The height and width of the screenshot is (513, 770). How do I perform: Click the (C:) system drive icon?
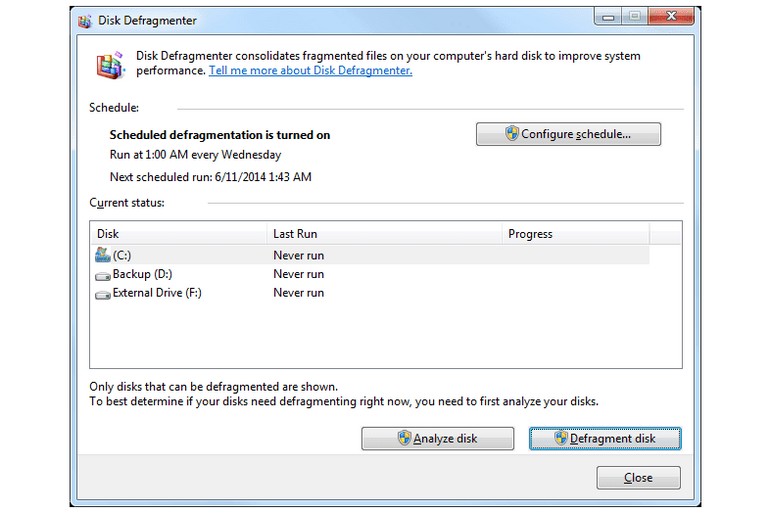[103, 255]
